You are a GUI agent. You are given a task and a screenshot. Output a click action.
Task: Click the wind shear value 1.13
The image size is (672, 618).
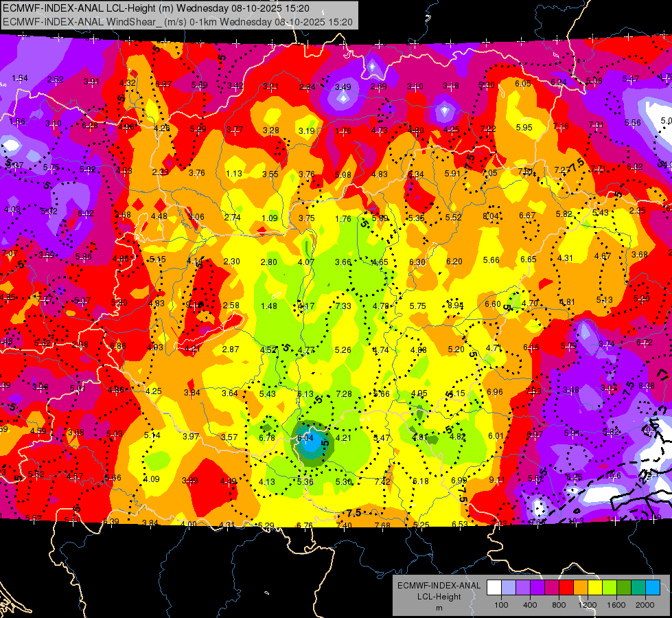234,174
